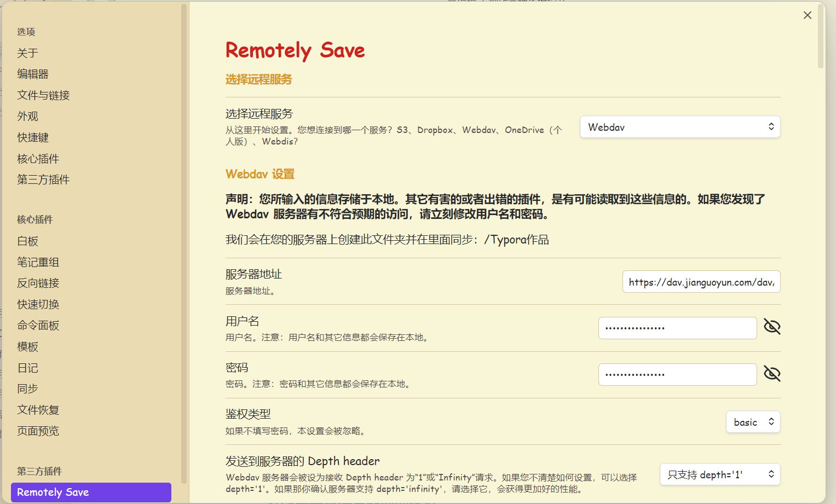
Task: Open the 快捷键 settings tab
Action: (33, 137)
